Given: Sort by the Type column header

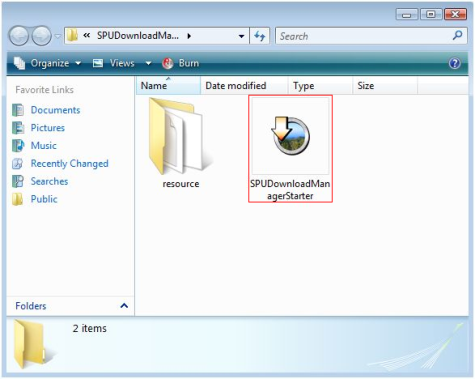Looking at the screenshot, I should tap(320, 86).
